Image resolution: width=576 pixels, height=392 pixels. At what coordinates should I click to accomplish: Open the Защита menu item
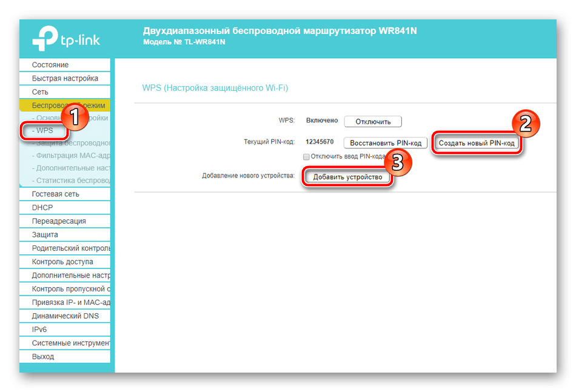(45, 234)
